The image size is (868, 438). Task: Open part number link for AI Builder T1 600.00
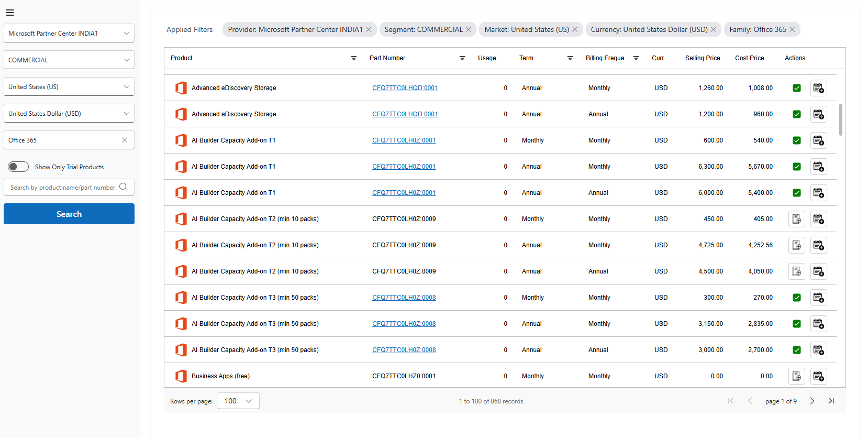point(404,140)
